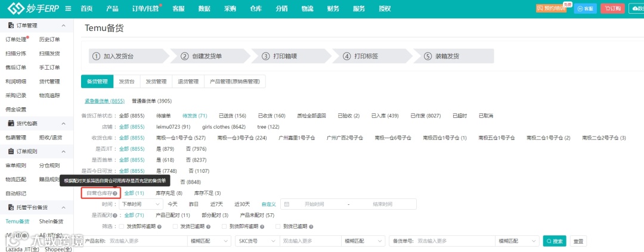This screenshot has width=644, height=252.
Task: Open 扫描发货 in the sidebar
Action: (49, 54)
